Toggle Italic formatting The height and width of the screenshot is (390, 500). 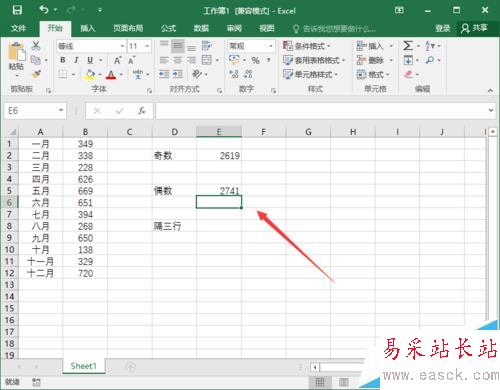pos(76,60)
